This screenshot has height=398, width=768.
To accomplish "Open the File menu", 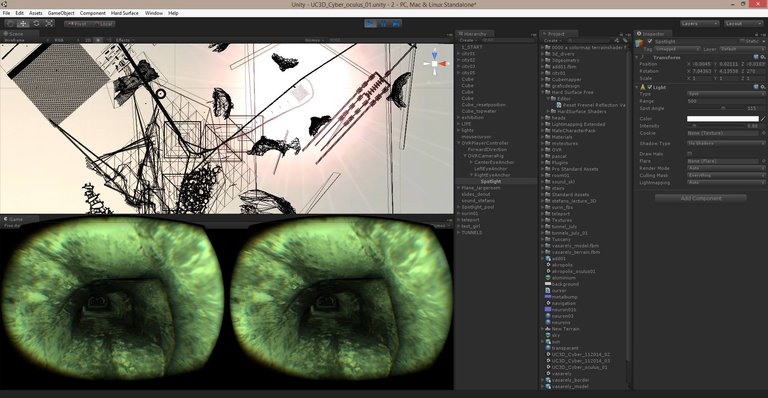I will tap(6, 13).
